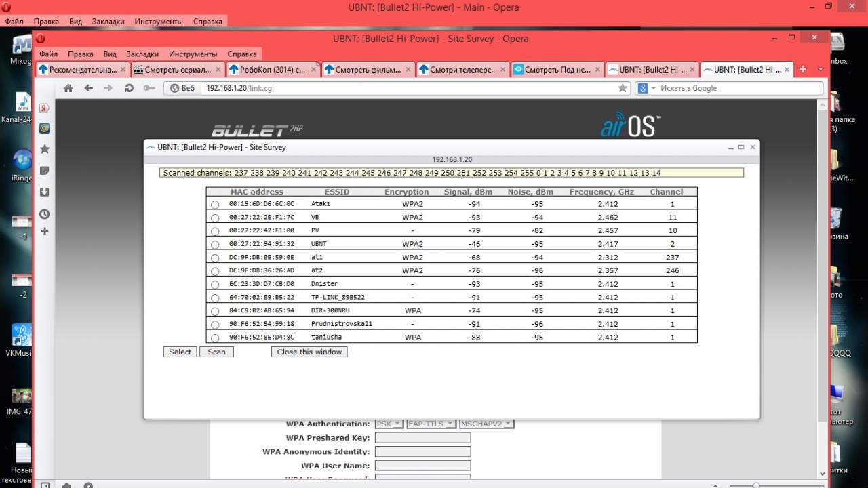Open the bookmarks star sidebar panel
This screenshot has width=868, height=488.
click(x=45, y=149)
